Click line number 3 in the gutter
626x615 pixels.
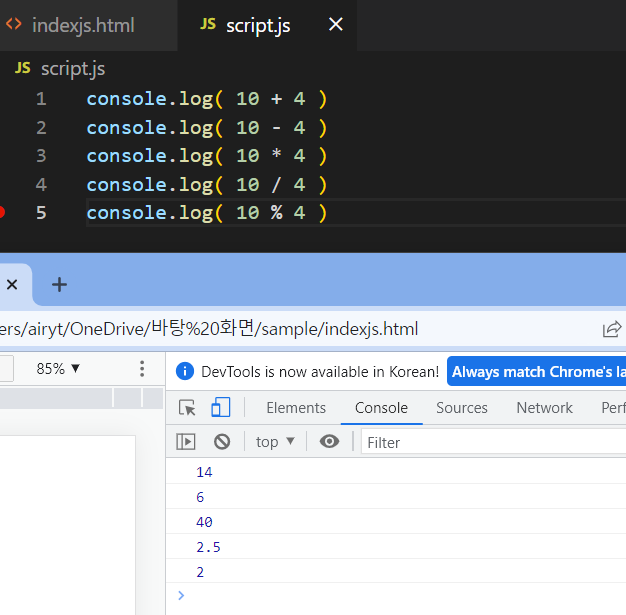[x=41, y=156]
